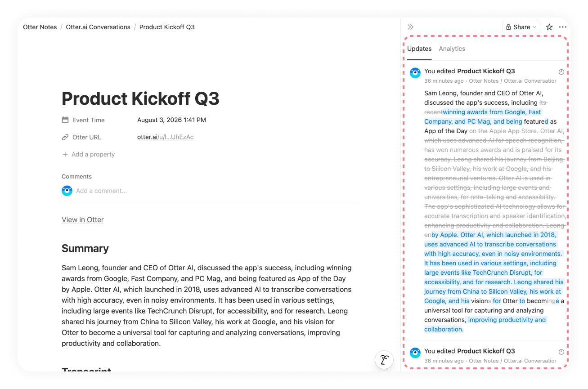Open the three-dot more options menu
588x389 pixels.
(563, 27)
